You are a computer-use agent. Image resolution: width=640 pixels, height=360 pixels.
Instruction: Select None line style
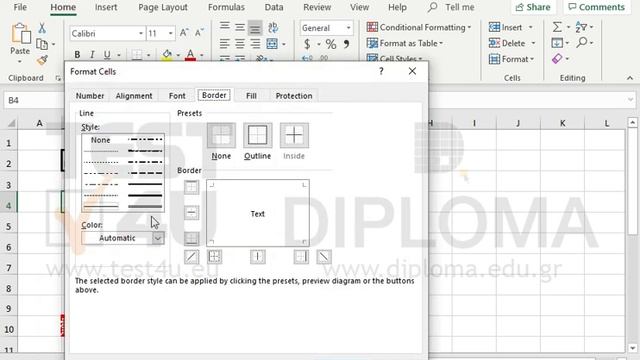(x=101, y=140)
